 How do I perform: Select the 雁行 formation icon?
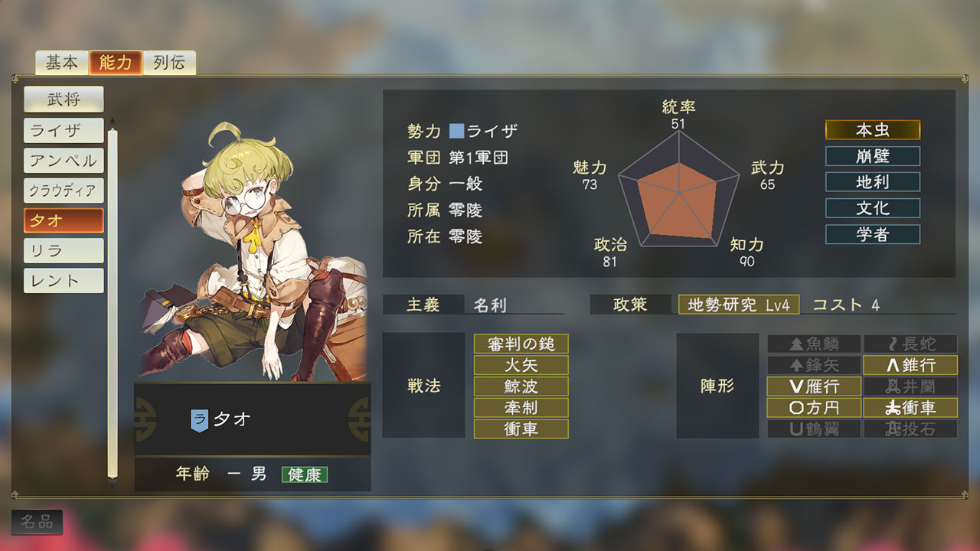813,386
